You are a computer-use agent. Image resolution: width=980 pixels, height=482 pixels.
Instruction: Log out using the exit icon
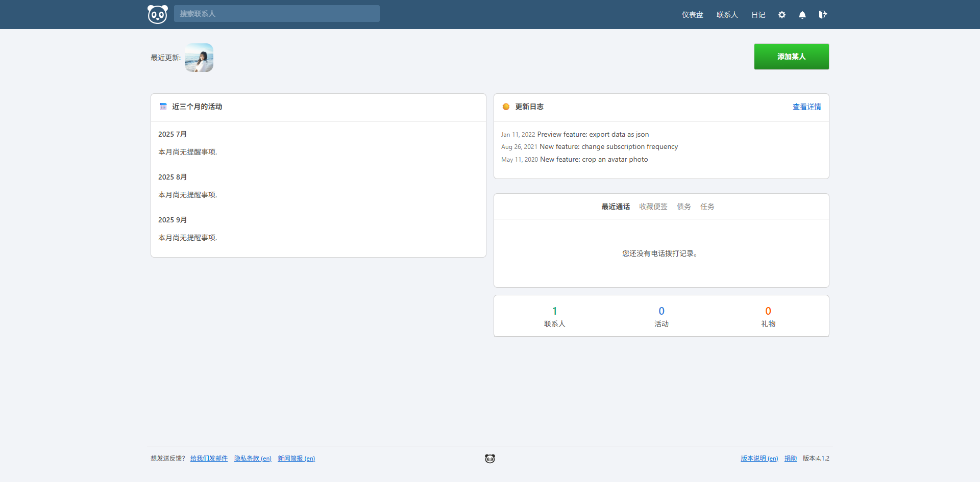(823, 15)
